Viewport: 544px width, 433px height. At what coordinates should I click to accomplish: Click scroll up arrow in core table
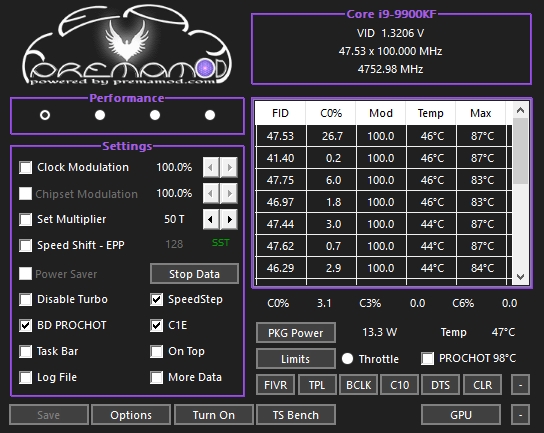pos(520,111)
